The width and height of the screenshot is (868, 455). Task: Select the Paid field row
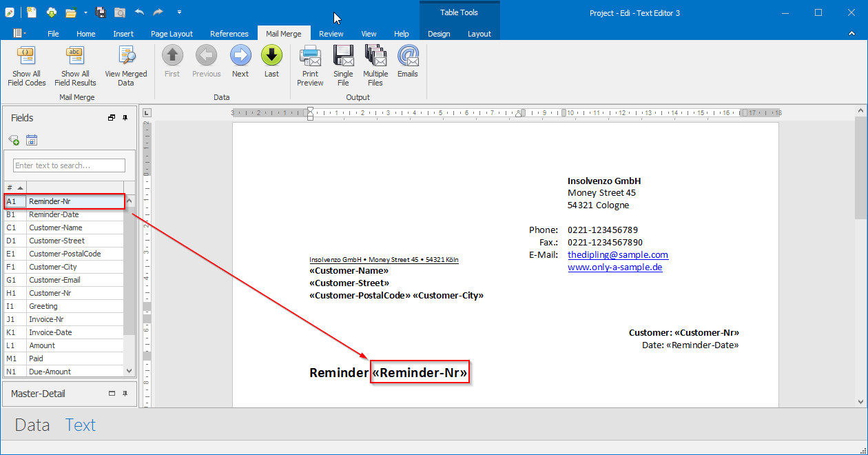pyautogui.click(x=63, y=358)
